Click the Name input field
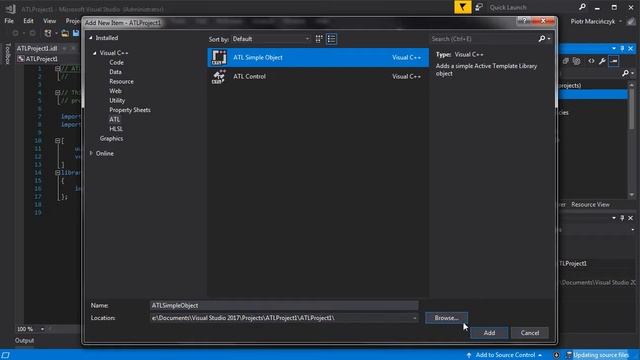The image size is (640, 360). pyautogui.click(x=284, y=305)
